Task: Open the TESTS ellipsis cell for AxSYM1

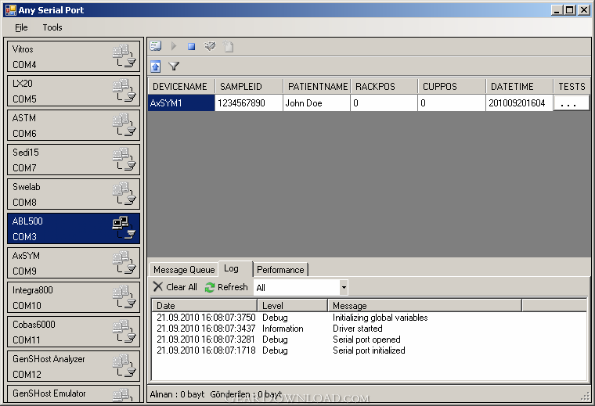Action: 570,103
